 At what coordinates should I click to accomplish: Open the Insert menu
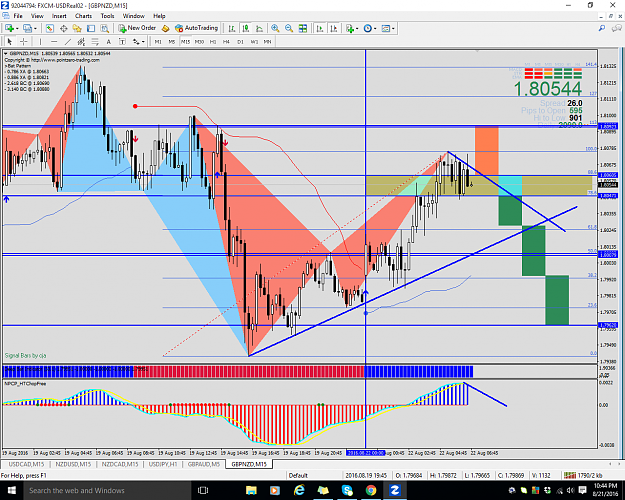(x=59, y=16)
